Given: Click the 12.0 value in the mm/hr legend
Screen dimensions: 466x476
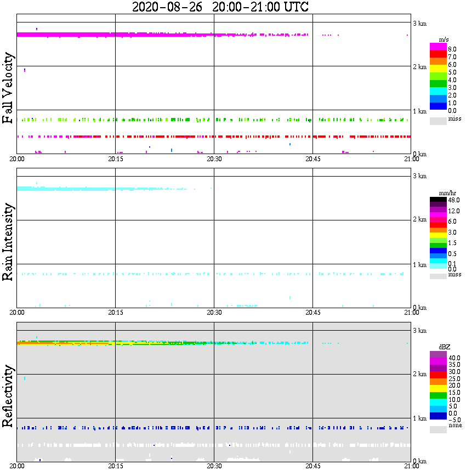Looking at the screenshot, I should click(454, 211).
